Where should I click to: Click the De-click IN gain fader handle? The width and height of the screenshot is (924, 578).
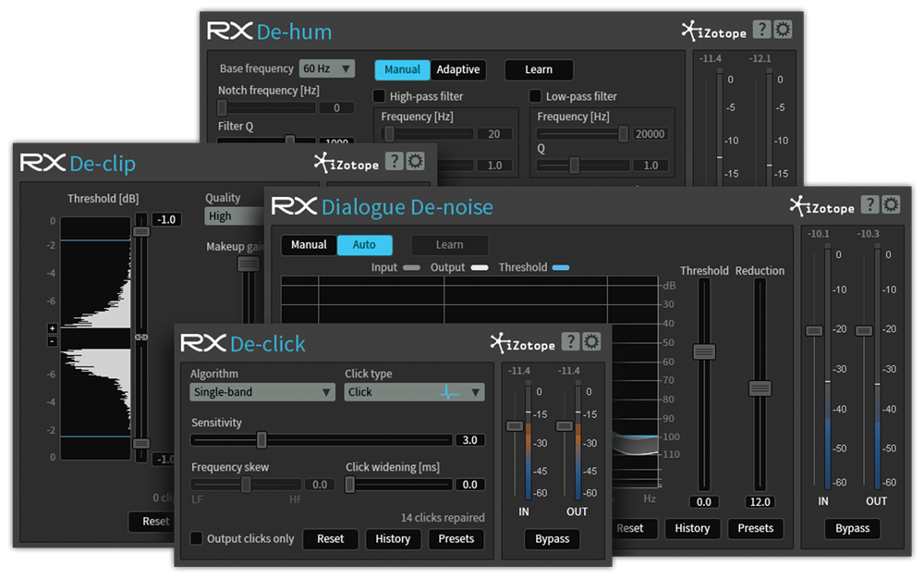(515, 425)
